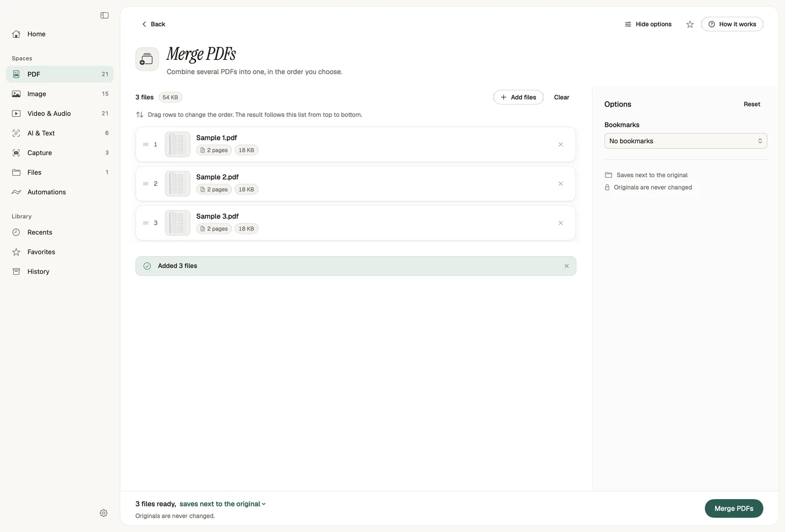Click the Sample 3.pdf thumbnail
The height and width of the screenshot is (532, 785).
178,223
